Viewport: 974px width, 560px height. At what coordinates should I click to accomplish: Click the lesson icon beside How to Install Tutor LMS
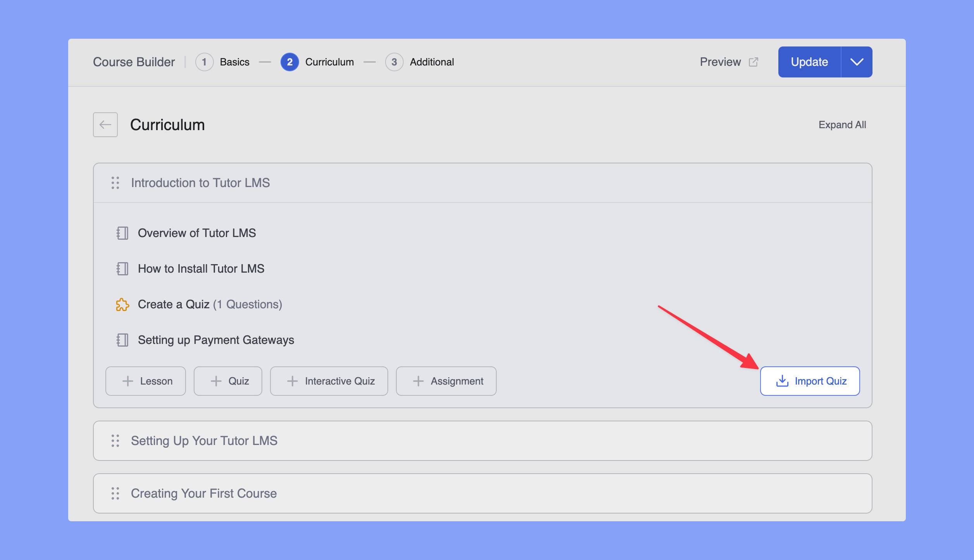[x=122, y=269]
